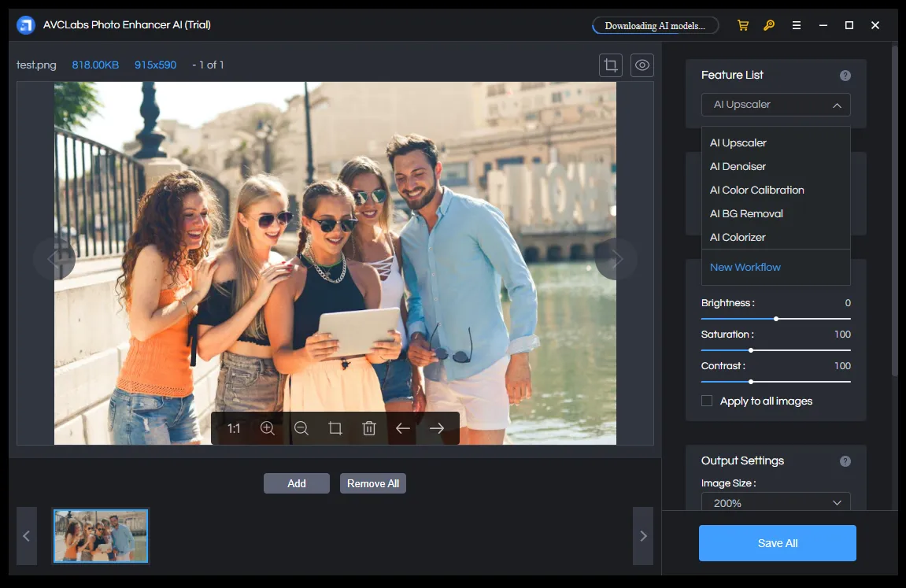Delete the current image with the trash icon
Image resolution: width=906 pixels, height=588 pixels.
click(368, 428)
